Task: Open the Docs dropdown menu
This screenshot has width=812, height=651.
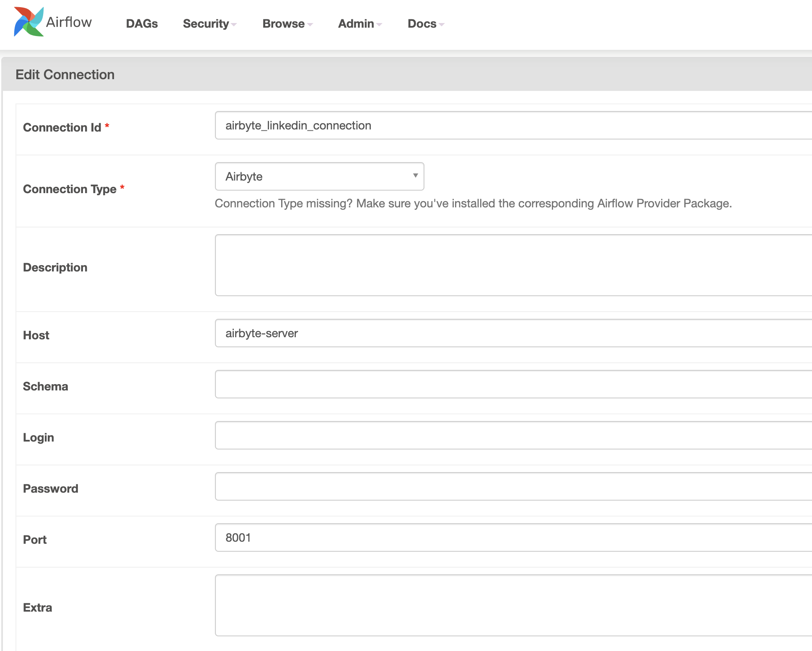Action: (x=425, y=24)
